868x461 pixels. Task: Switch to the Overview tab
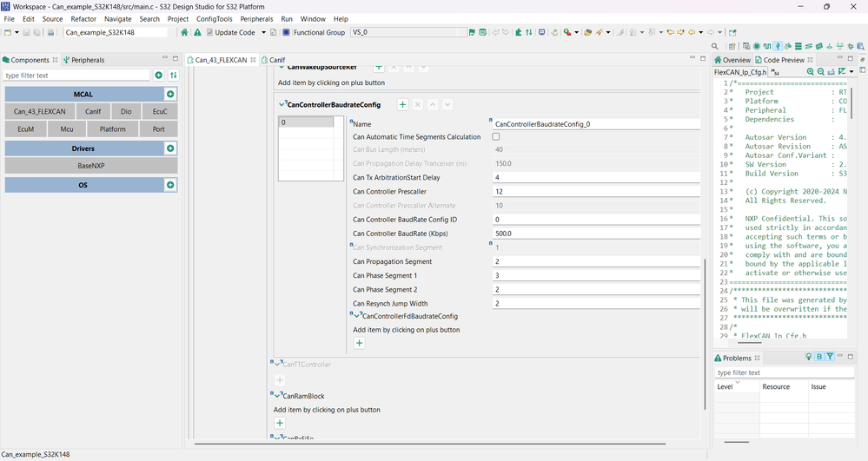[735, 60]
